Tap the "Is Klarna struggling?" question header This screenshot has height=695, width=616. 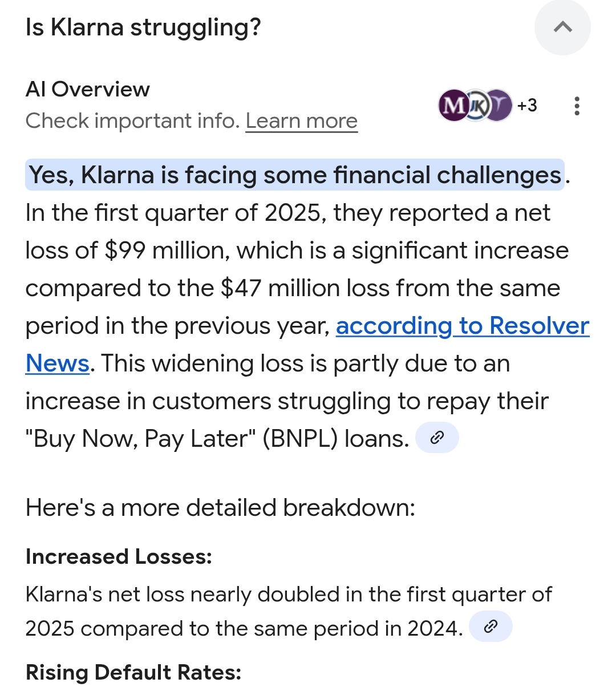point(143,27)
